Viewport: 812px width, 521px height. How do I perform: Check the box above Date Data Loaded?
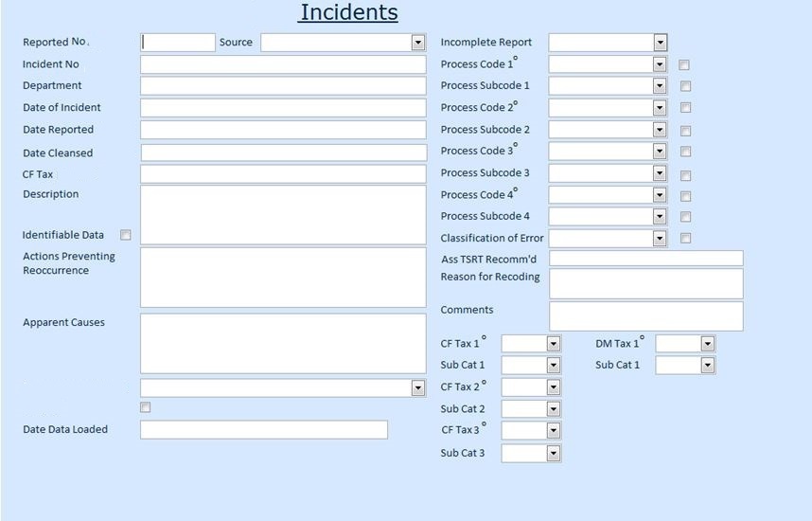click(145, 407)
